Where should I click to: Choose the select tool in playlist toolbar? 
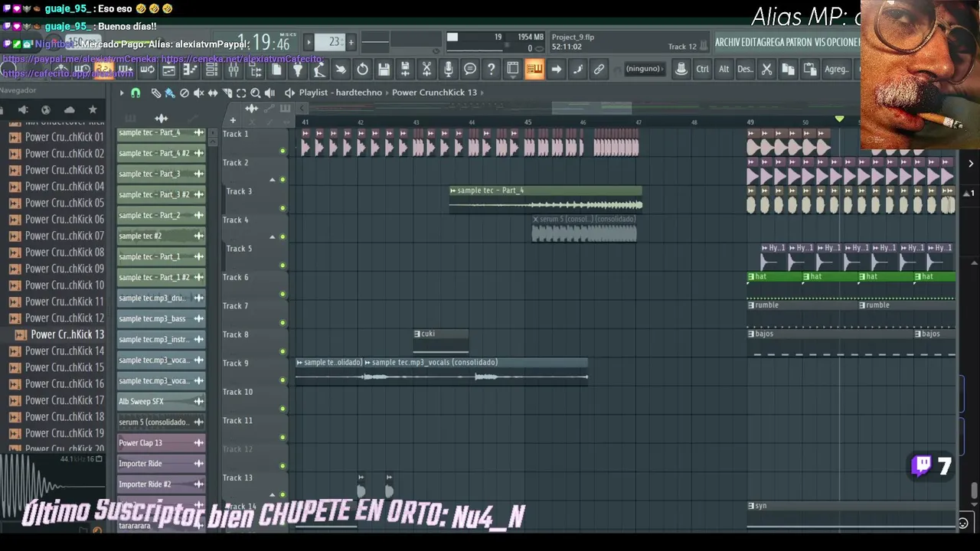241,93
